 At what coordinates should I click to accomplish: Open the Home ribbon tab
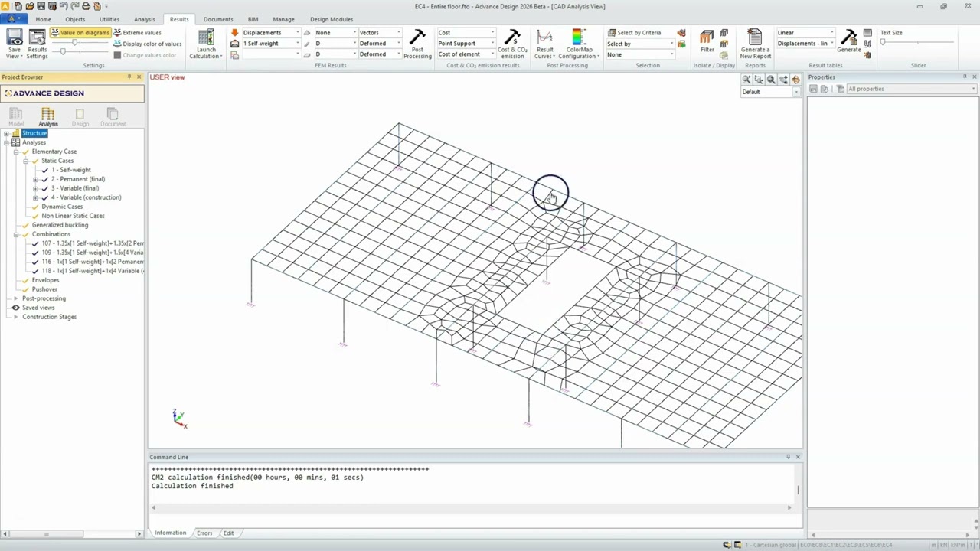43,19
